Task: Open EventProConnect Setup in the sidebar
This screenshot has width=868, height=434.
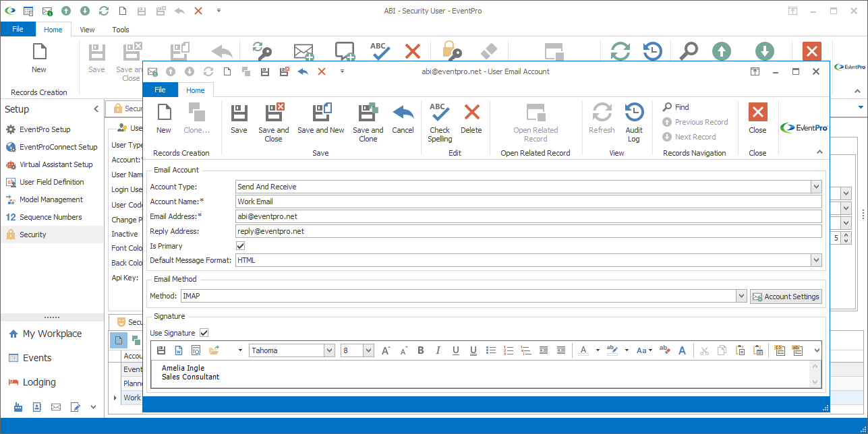Action: (52, 147)
